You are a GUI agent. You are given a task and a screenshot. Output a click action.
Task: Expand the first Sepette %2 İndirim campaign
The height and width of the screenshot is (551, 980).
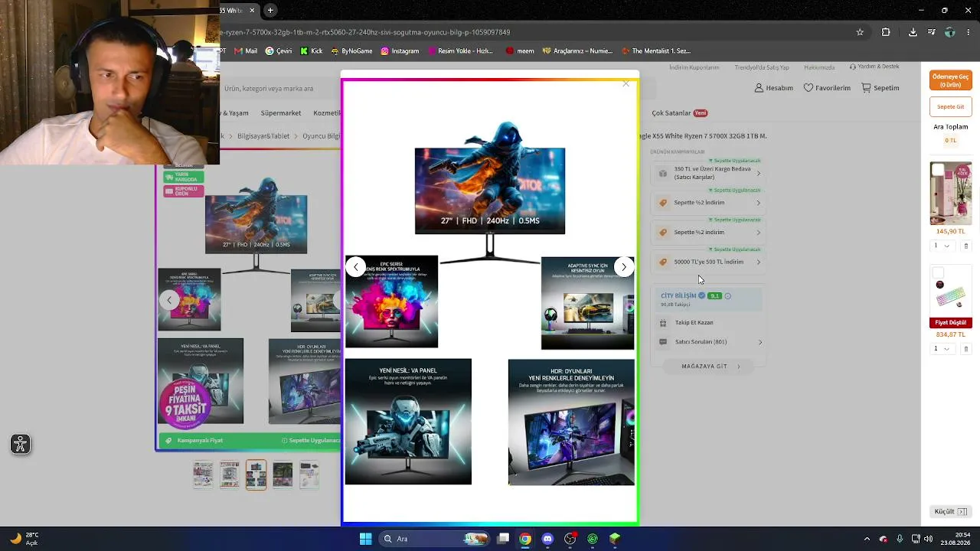tap(710, 203)
